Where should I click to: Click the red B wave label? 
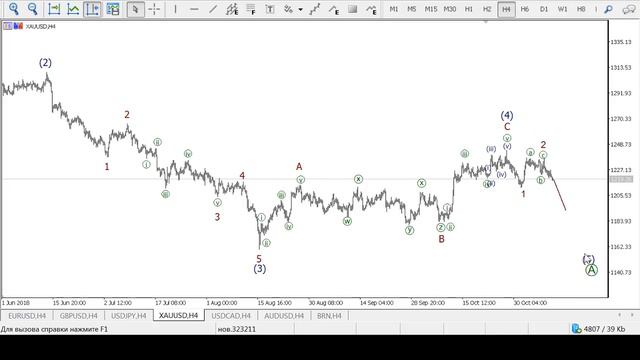tap(441, 239)
